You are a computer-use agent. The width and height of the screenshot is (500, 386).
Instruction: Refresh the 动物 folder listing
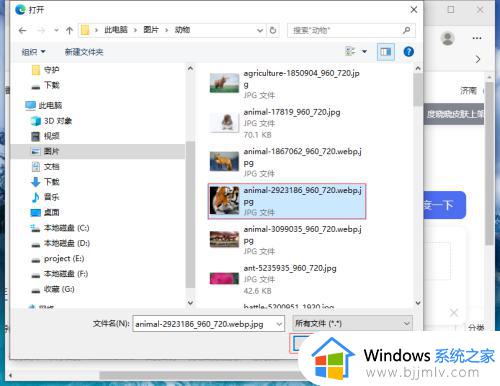point(273,31)
